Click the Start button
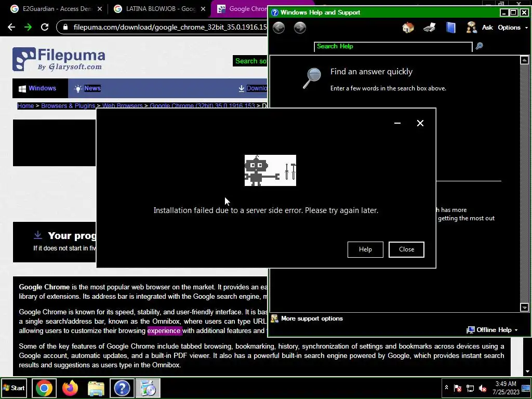Viewport: 532px width, 399px height. pos(14,388)
